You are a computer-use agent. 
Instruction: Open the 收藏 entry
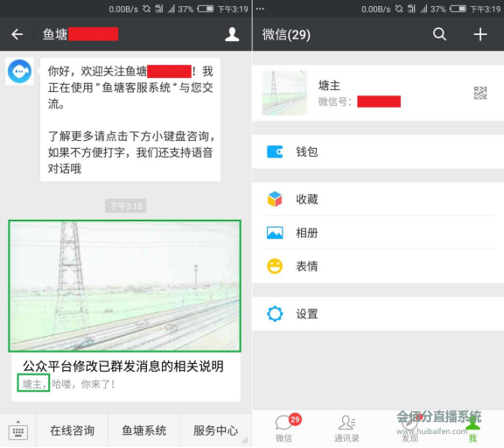[x=378, y=199]
